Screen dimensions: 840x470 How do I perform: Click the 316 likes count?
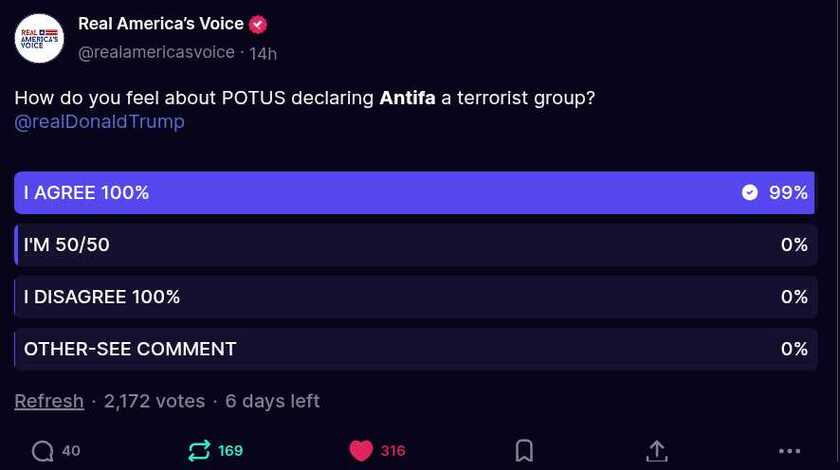[393, 451]
